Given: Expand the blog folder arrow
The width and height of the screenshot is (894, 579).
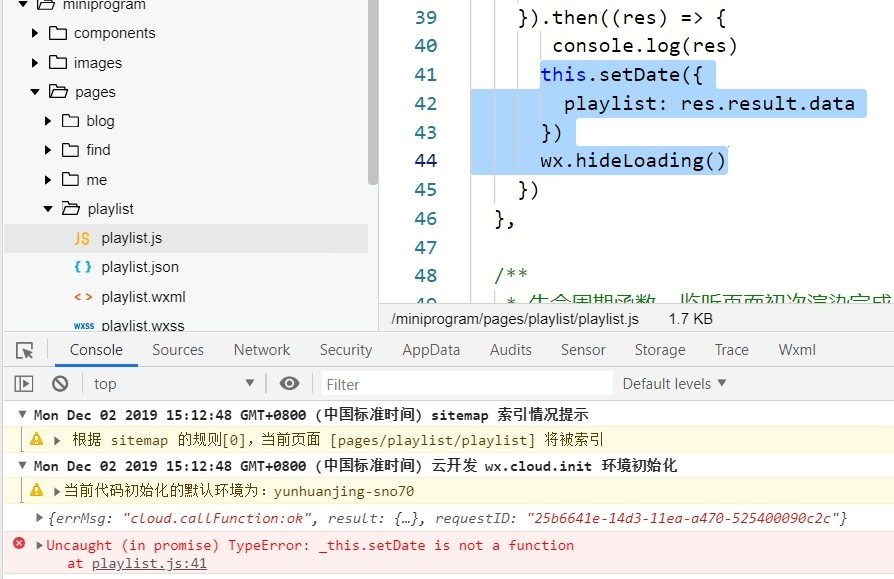Looking at the screenshot, I should [x=48, y=121].
